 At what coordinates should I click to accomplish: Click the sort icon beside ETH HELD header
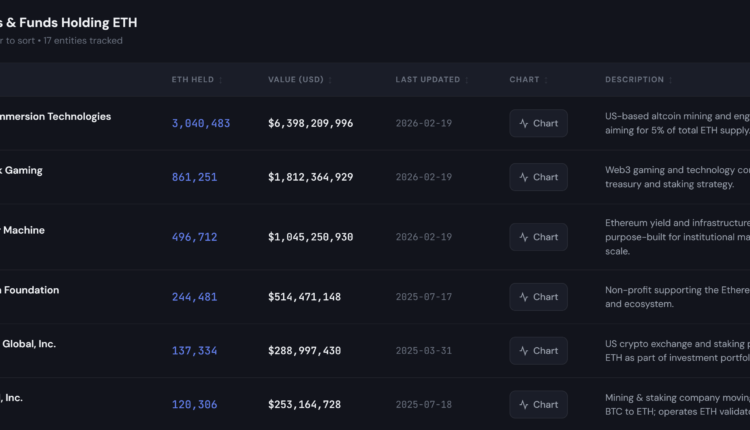(x=222, y=80)
